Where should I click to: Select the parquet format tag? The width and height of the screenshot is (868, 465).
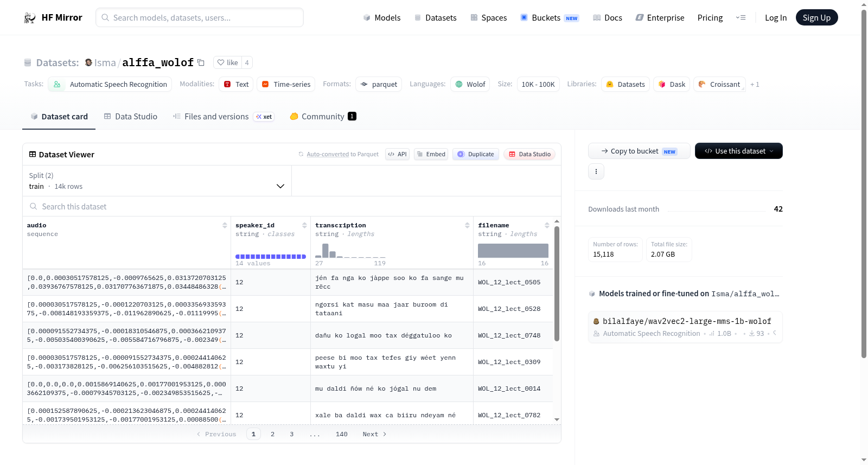(379, 84)
